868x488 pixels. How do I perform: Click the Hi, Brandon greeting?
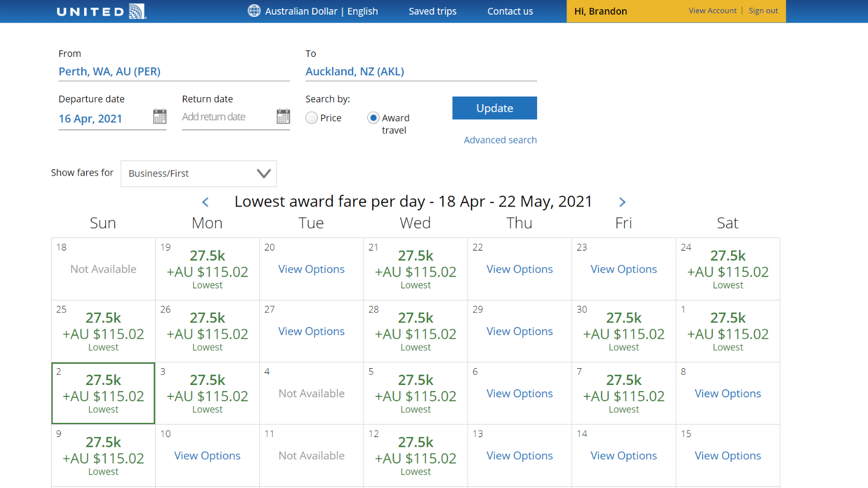tap(601, 11)
